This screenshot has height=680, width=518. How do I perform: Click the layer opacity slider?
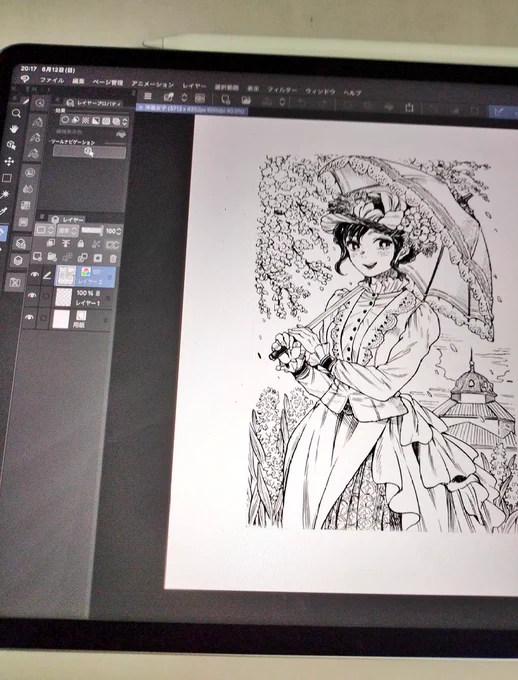point(92,231)
